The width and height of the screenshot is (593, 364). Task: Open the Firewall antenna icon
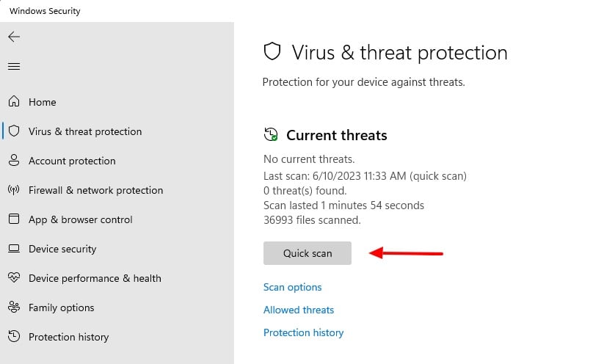(14, 190)
